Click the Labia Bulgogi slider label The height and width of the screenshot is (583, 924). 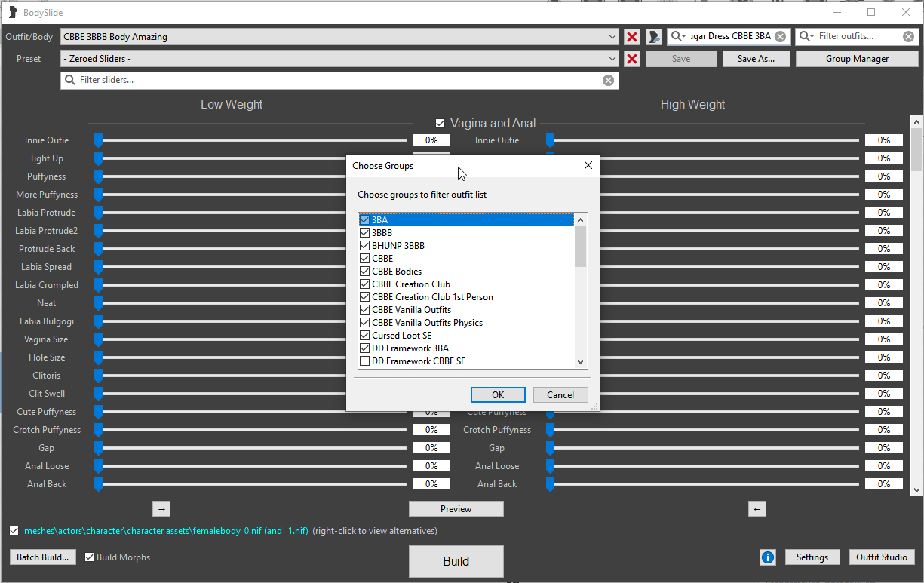(47, 321)
